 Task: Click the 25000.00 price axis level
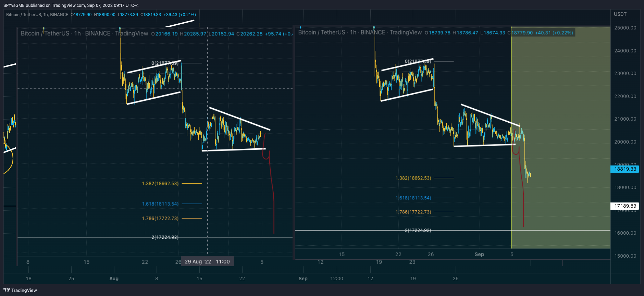[625, 28]
